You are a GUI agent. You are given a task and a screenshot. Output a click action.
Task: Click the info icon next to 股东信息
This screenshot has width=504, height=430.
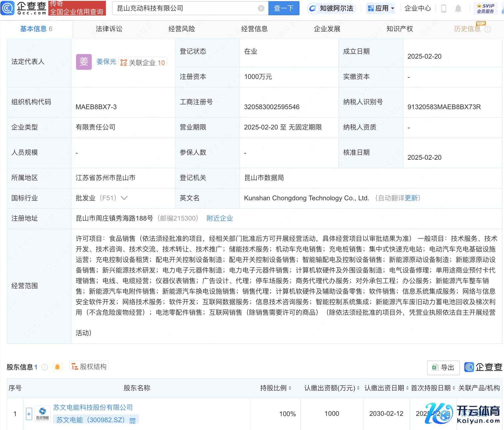click(x=44, y=367)
